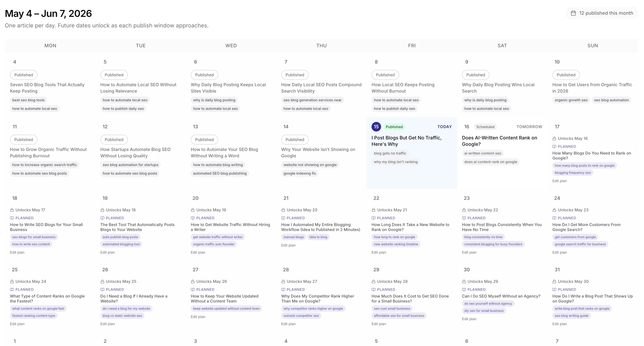The width and height of the screenshot is (644, 346).
Task: Click the lock icon next to 'Unlocks May 23'
Action: coord(554,210)
